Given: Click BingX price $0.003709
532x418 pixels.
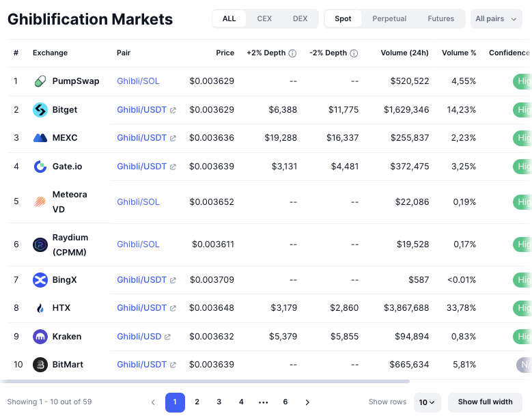Looking at the screenshot, I should point(212,280).
